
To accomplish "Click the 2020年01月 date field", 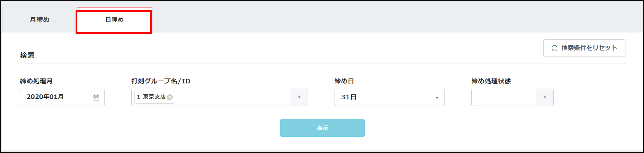I will click(62, 97).
